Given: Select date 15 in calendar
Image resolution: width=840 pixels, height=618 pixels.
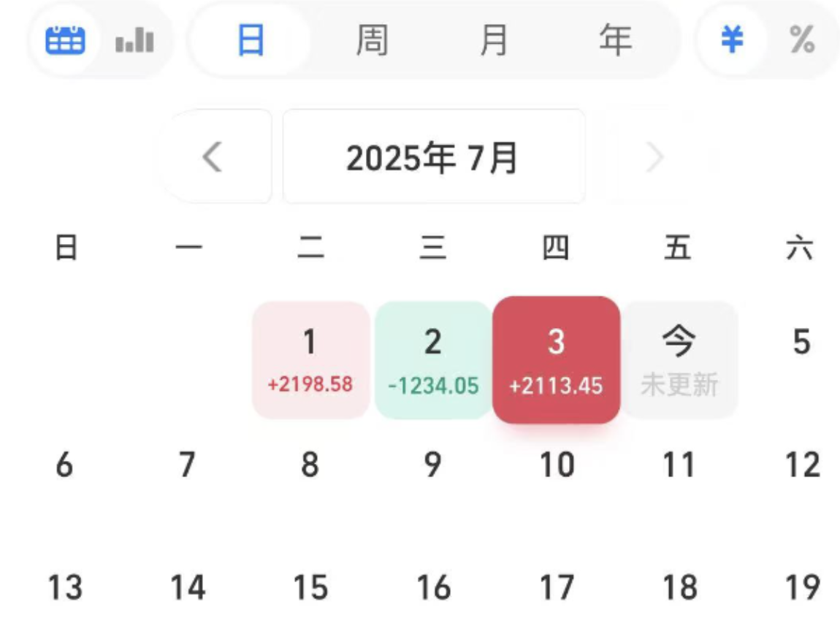Looking at the screenshot, I should [310, 587].
